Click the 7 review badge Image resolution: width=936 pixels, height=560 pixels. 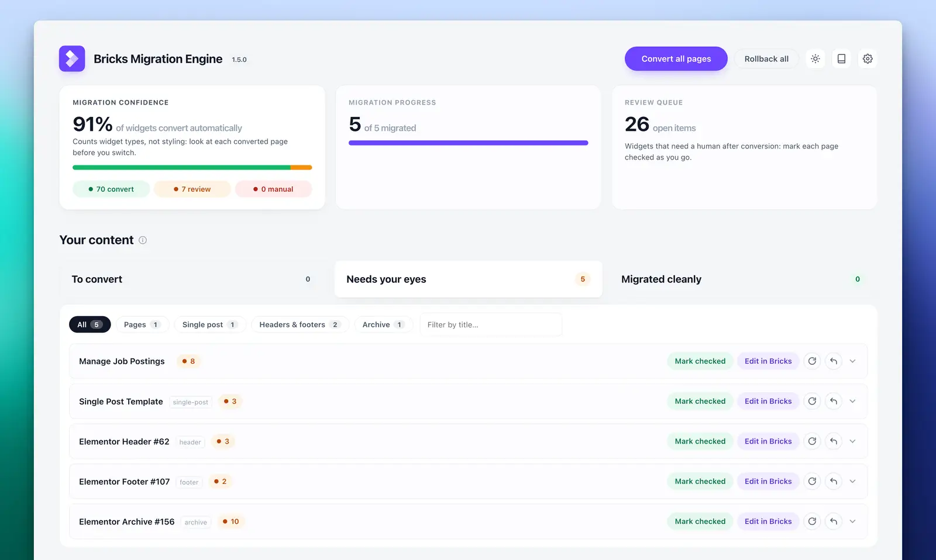click(x=192, y=189)
